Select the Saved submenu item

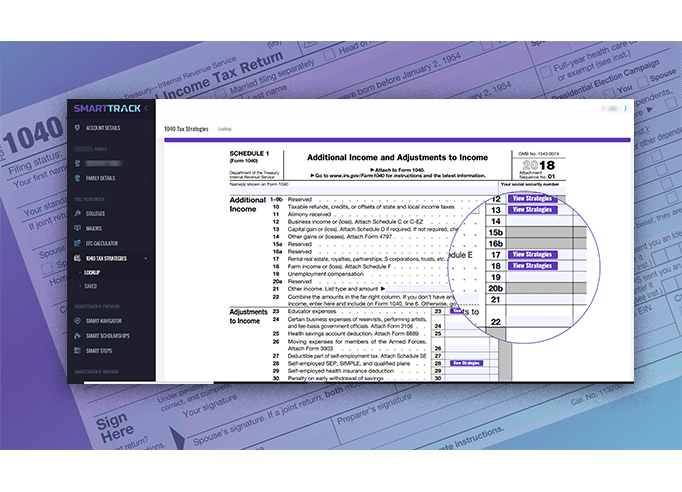[90, 286]
